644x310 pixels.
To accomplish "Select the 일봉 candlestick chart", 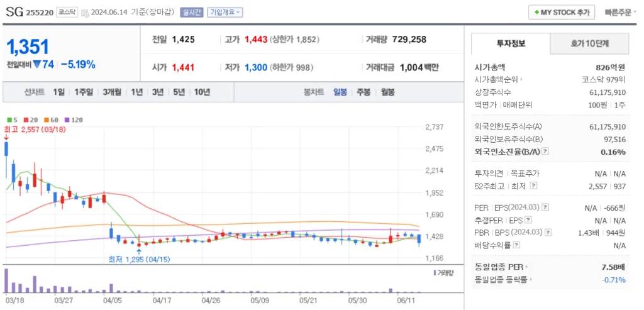I will tap(340, 92).
